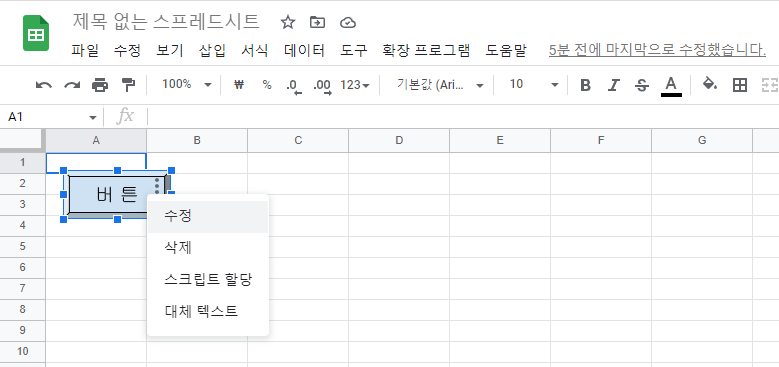Viewport: 779px width, 367px height.
Task: Open the 데이터 menu
Action: [x=305, y=50]
